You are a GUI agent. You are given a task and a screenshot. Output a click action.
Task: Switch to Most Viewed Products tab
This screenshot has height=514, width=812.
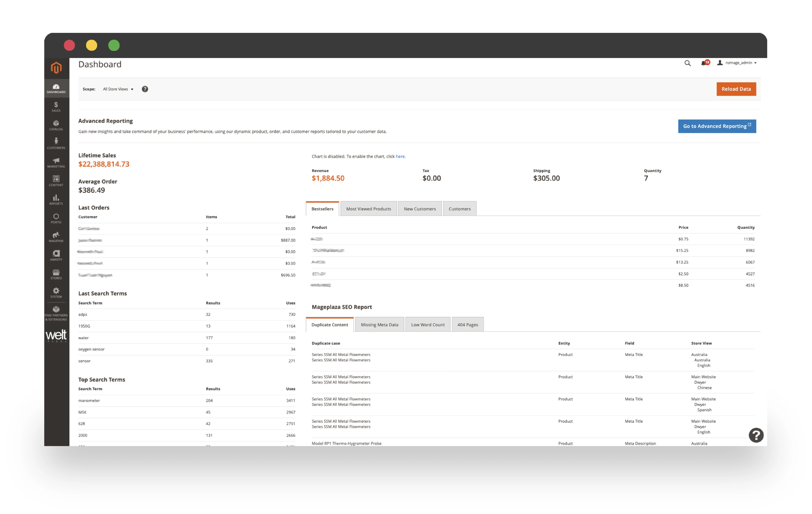(369, 209)
